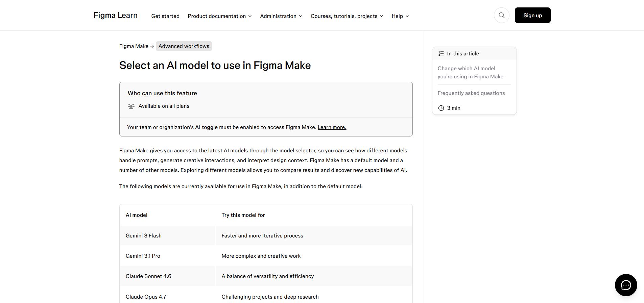Click the Claude Sonnet 4.6 table cell
This screenshot has height=303, width=644.
click(x=168, y=276)
